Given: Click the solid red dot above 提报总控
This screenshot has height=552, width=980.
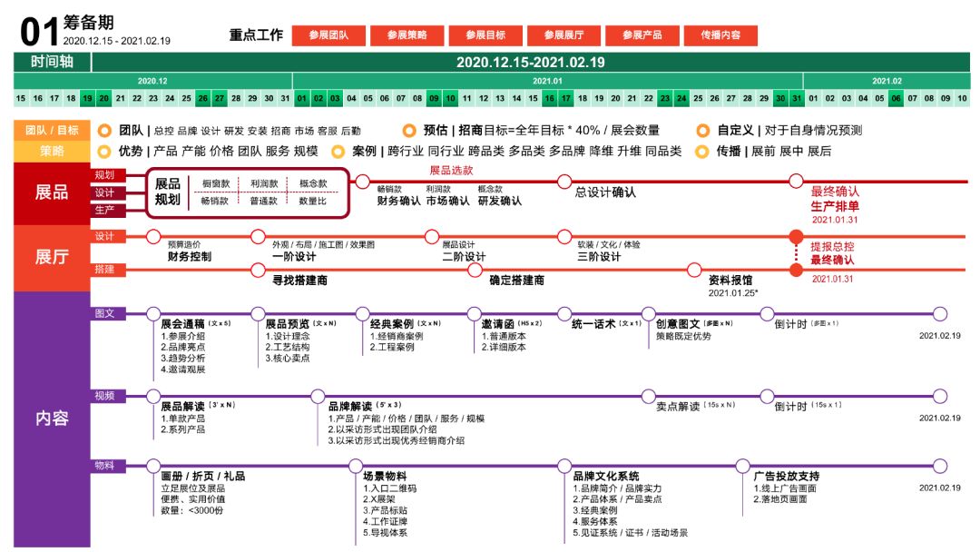Looking at the screenshot, I should click(796, 238).
